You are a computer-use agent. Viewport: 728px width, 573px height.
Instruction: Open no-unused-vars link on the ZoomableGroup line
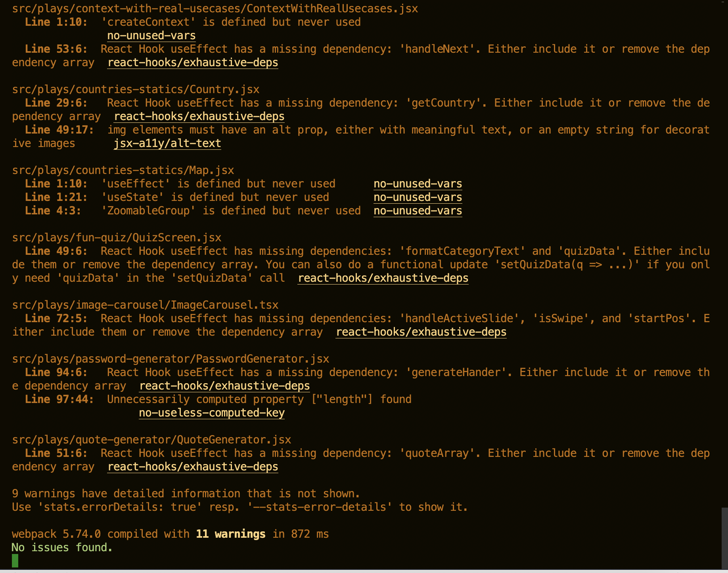click(418, 211)
